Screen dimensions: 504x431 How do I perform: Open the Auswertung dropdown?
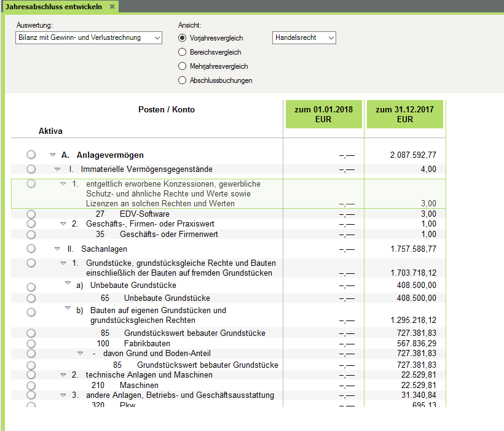(89, 38)
